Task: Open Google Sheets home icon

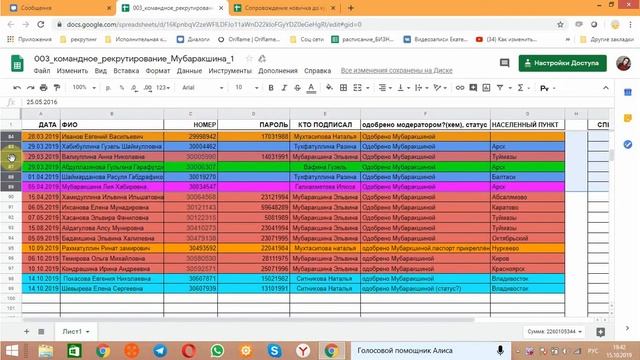Action: point(17,64)
